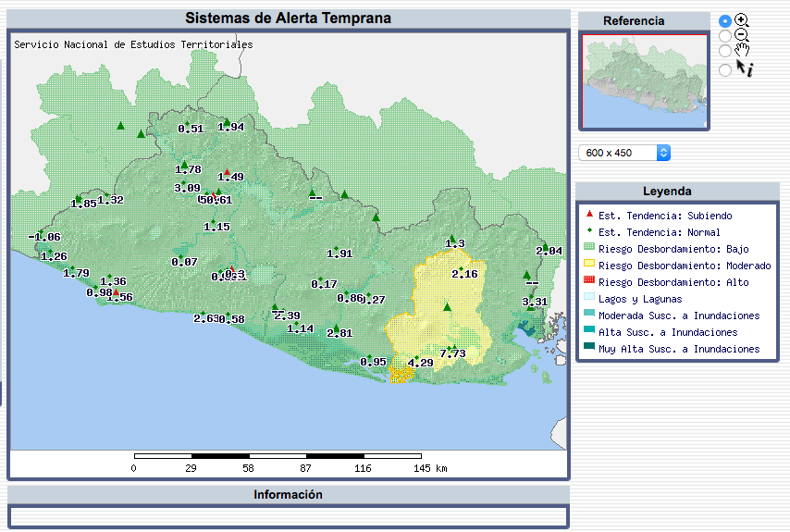Image resolution: width=790 pixels, height=532 pixels.
Task: Click the zoom in magnifier icon
Action: click(741, 19)
